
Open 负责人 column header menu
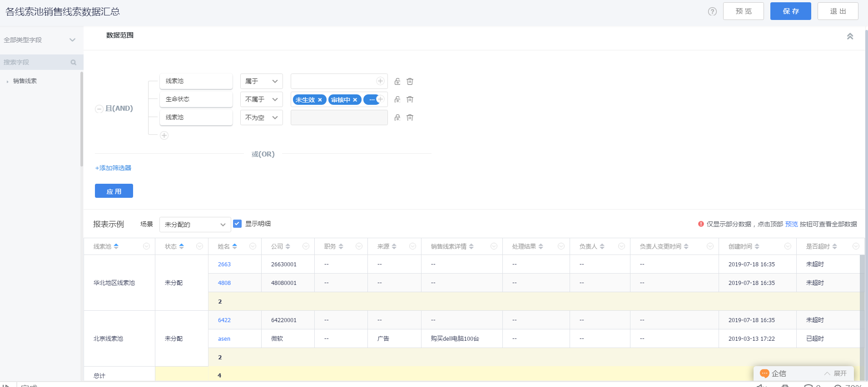click(x=621, y=246)
